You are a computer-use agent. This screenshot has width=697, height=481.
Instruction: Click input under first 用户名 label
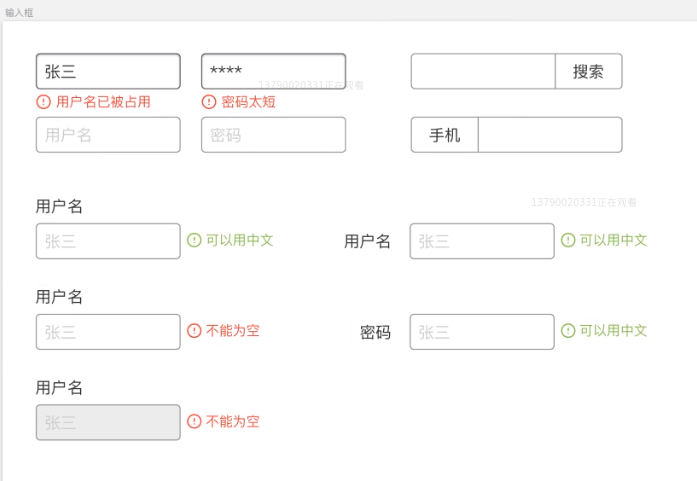point(108,241)
